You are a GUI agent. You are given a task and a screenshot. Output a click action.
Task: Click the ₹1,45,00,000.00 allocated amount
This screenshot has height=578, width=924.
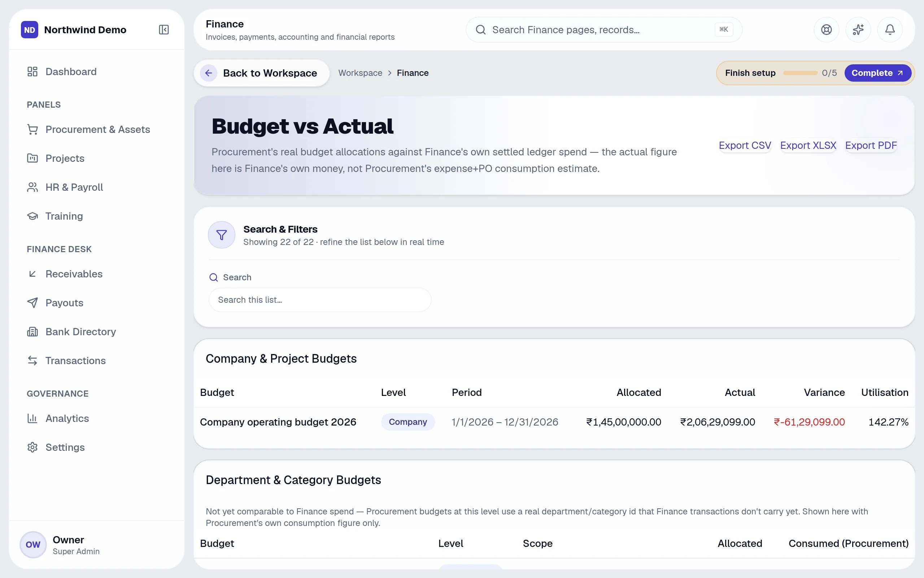pos(623,422)
